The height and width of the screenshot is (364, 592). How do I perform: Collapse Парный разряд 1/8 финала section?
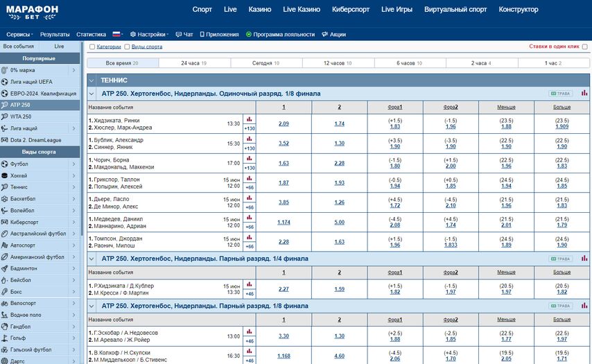point(92,306)
